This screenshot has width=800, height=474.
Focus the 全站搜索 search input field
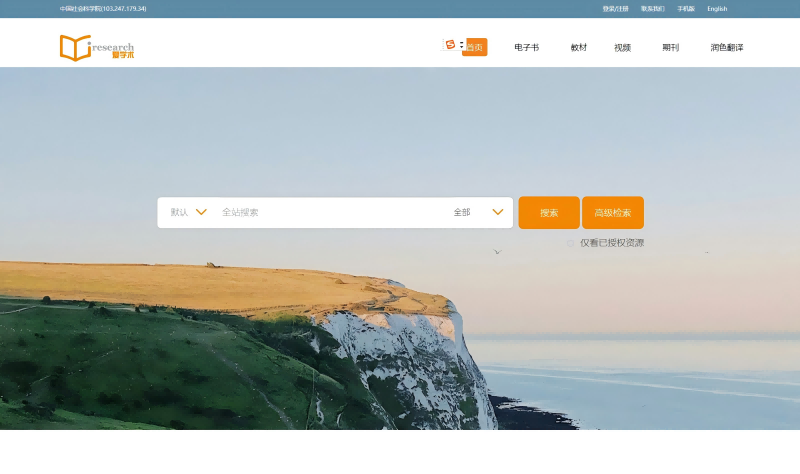coord(330,212)
